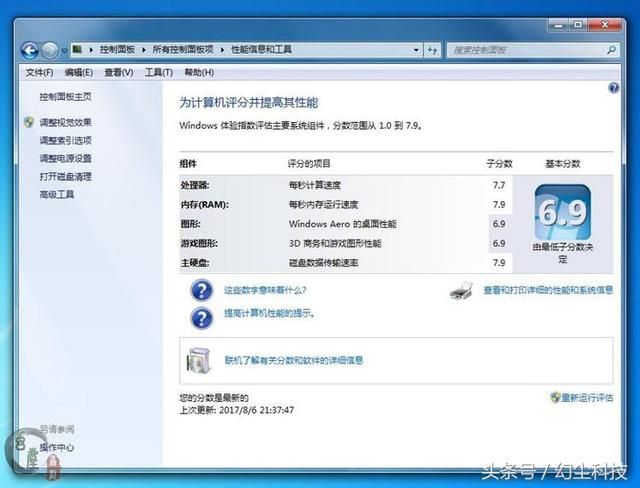Select the 游戏图形 row label
The image size is (640, 488).
tap(199, 244)
